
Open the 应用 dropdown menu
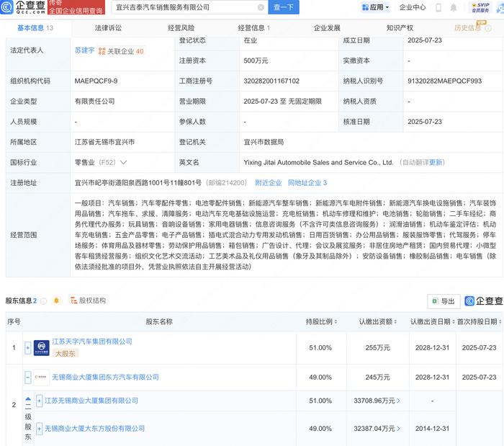click(376, 7)
